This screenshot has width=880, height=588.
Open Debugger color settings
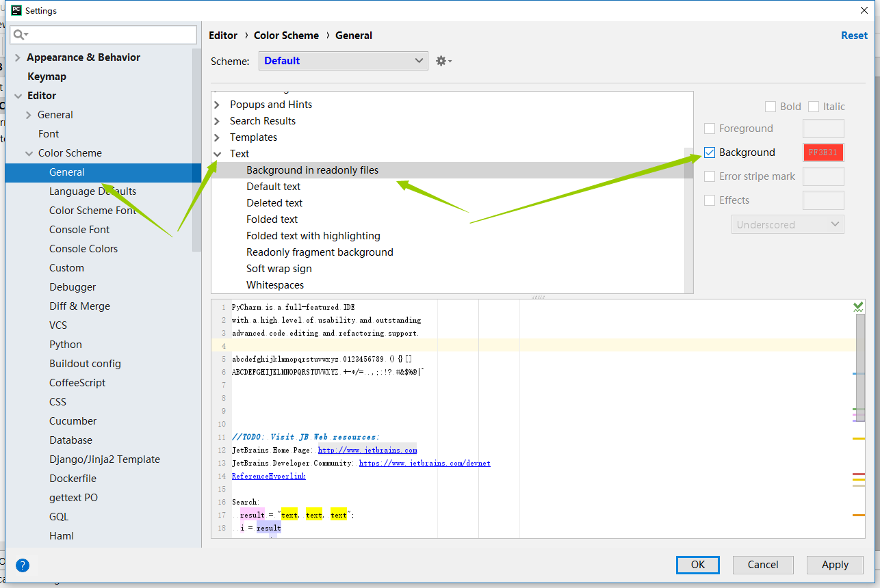[x=73, y=287]
